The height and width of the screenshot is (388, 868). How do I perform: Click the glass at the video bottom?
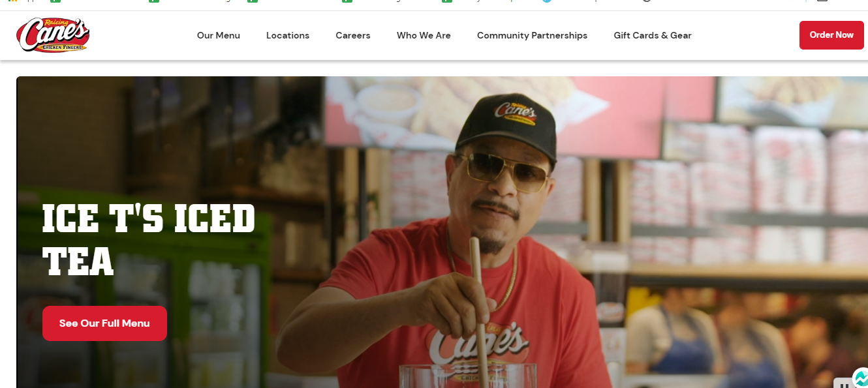coord(467,376)
